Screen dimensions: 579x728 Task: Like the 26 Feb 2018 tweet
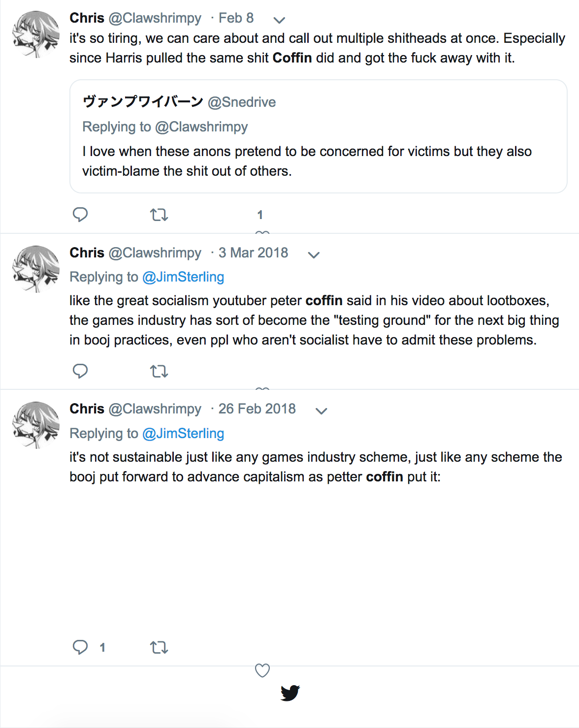point(262,670)
